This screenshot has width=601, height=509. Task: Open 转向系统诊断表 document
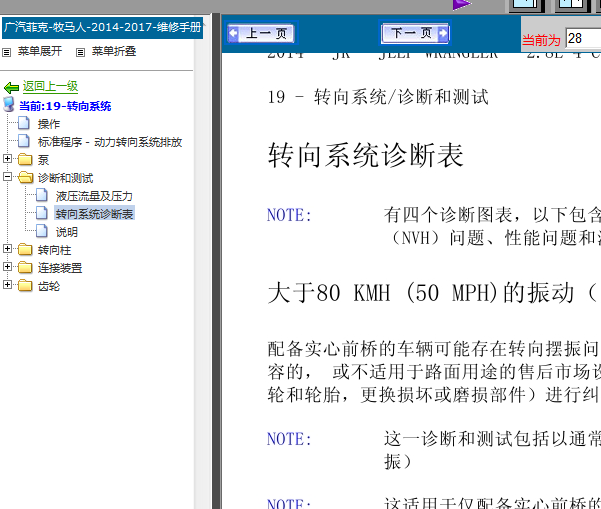94,214
